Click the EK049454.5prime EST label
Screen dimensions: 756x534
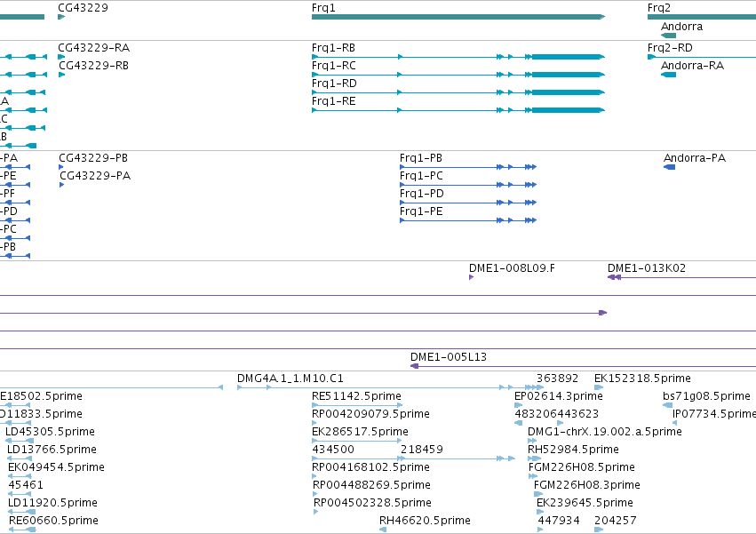56,467
